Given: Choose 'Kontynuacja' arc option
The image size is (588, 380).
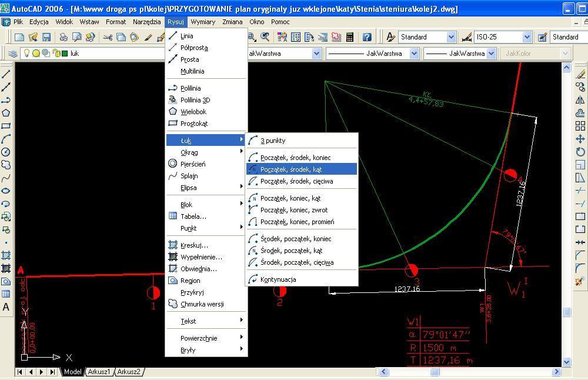Looking at the screenshot, I should pyautogui.click(x=302, y=279).
